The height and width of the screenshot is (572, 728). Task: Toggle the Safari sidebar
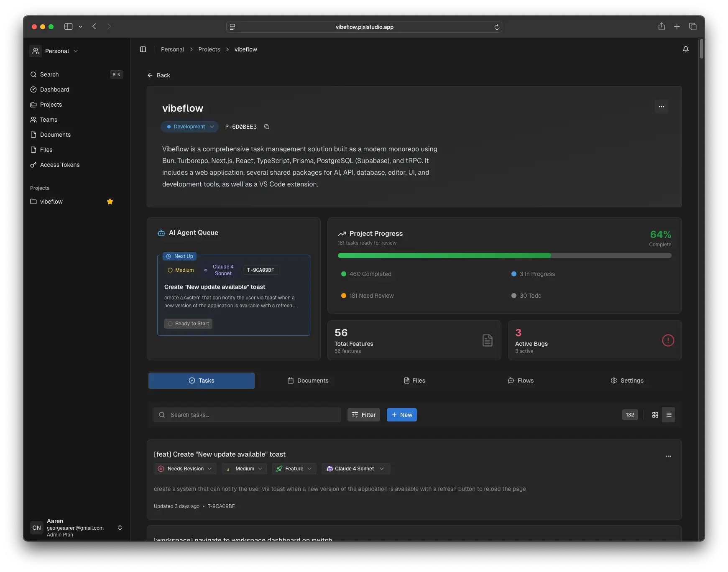(69, 26)
